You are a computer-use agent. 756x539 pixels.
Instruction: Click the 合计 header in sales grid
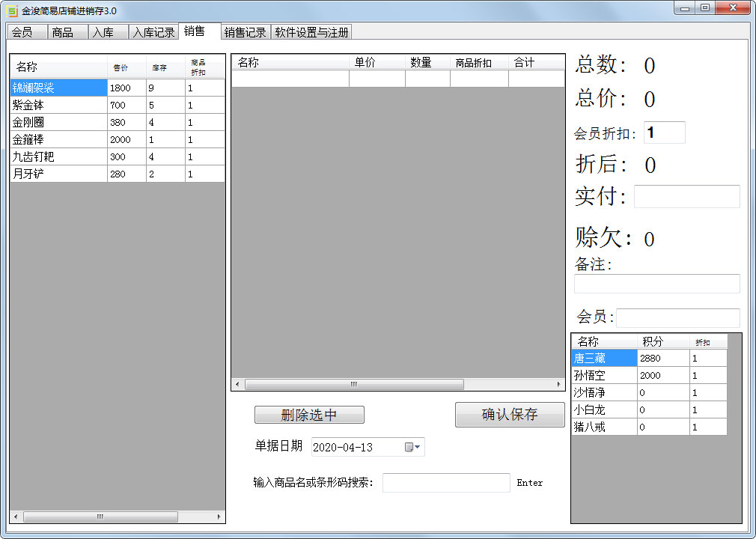tap(536, 62)
